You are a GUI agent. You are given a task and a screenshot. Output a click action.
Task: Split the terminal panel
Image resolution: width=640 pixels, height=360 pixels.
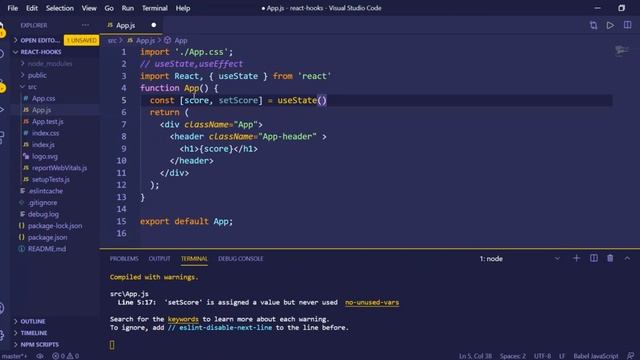pyautogui.click(x=593, y=258)
